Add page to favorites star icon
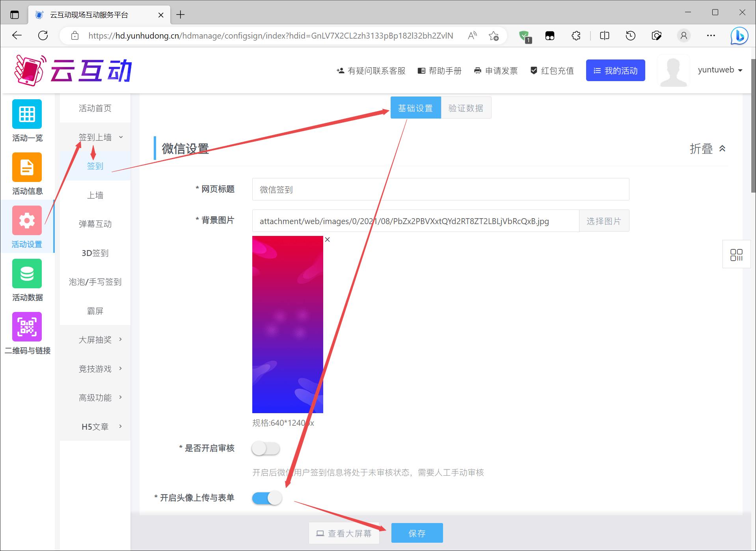 493,36
